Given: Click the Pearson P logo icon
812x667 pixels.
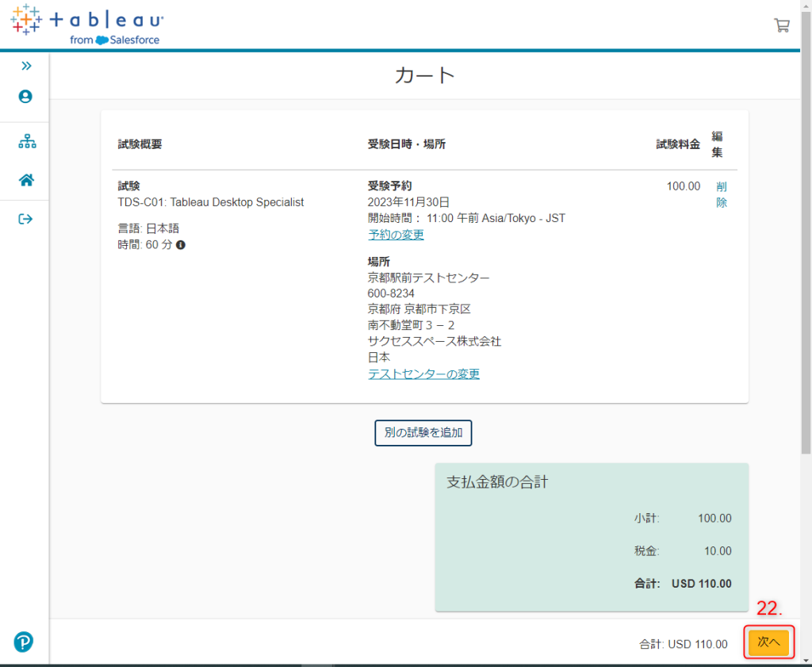Looking at the screenshot, I should pyautogui.click(x=23, y=642).
